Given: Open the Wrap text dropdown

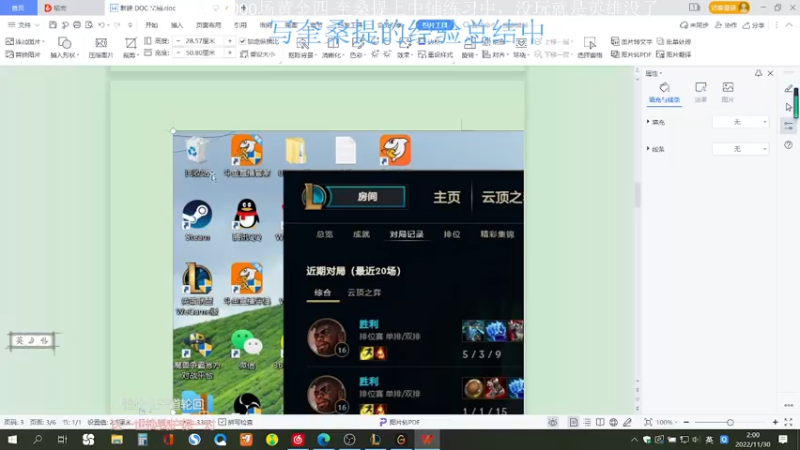Looking at the screenshot, I should [x=520, y=55].
